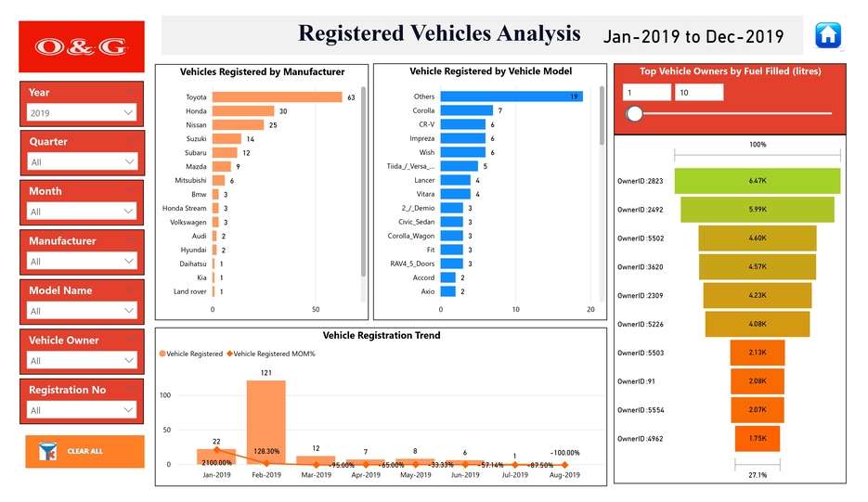The image size is (868, 502).
Task: Select the Toyota bar in manufacturer chart
Action: pos(277,97)
